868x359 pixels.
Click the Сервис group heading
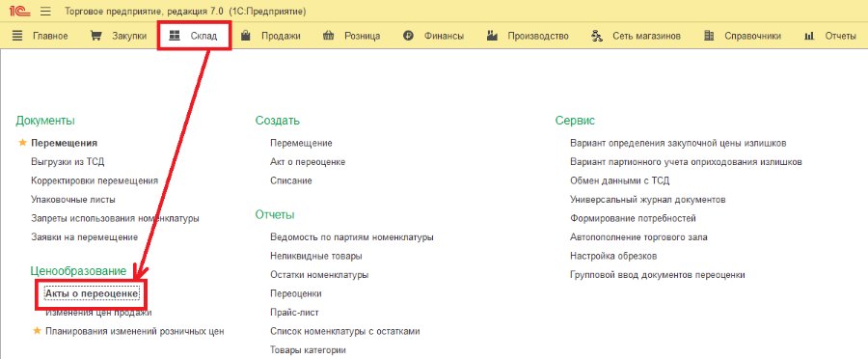[575, 121]
